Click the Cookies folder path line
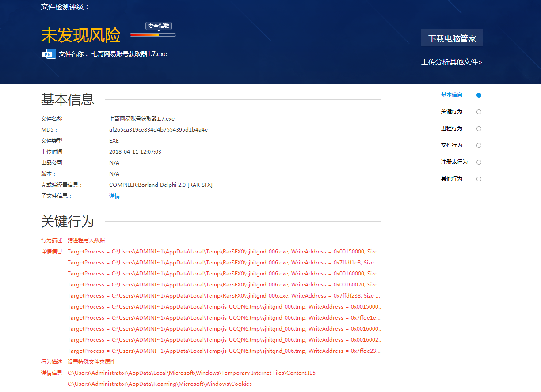Image resolution: width=541 pixels, height=392 pixels. (160, 384)
